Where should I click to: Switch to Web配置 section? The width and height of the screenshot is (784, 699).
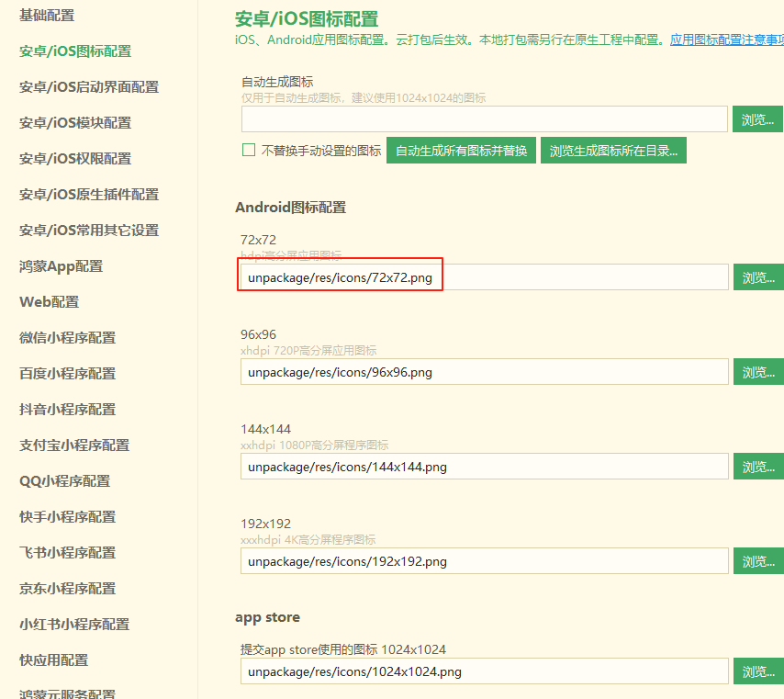tap(50, 302)
